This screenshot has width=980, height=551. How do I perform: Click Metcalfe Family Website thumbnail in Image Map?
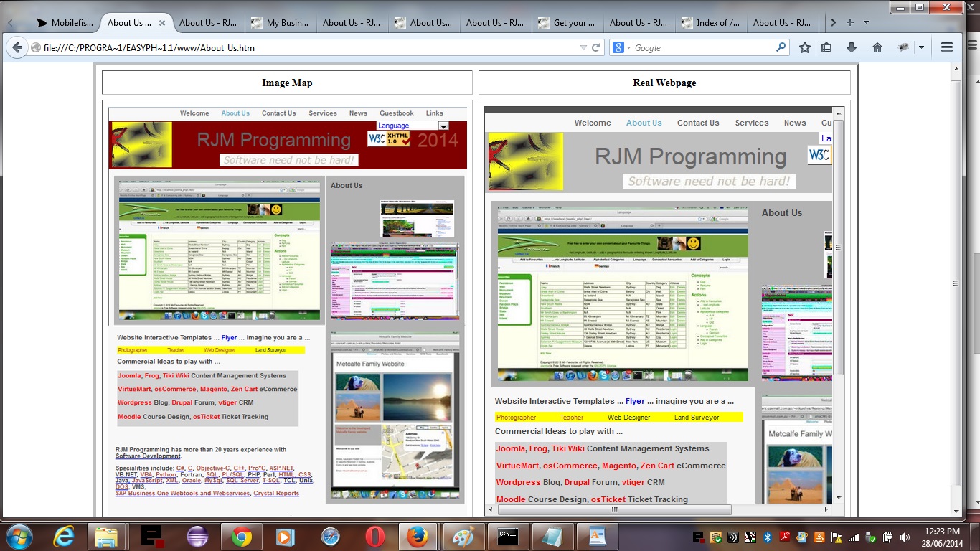395,416
